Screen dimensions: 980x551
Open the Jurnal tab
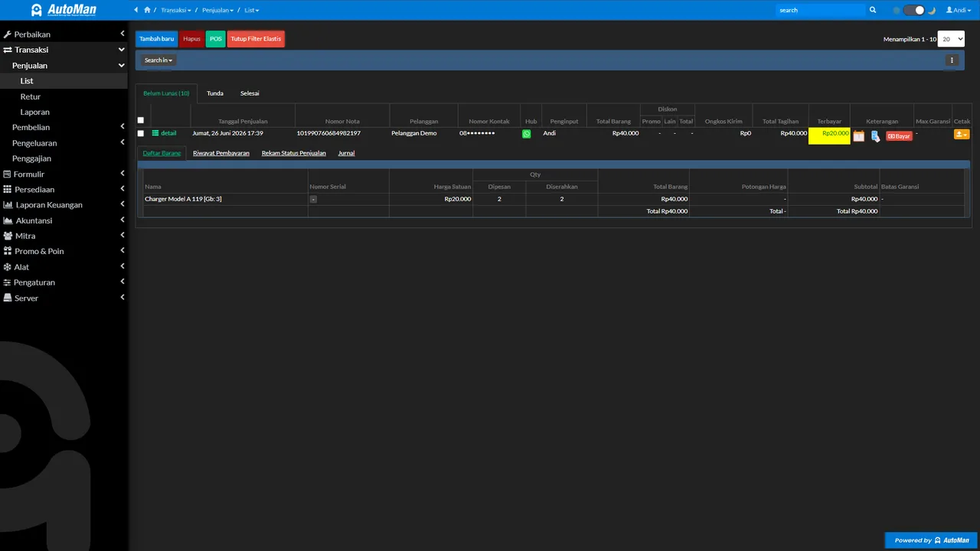click(346, 153)
